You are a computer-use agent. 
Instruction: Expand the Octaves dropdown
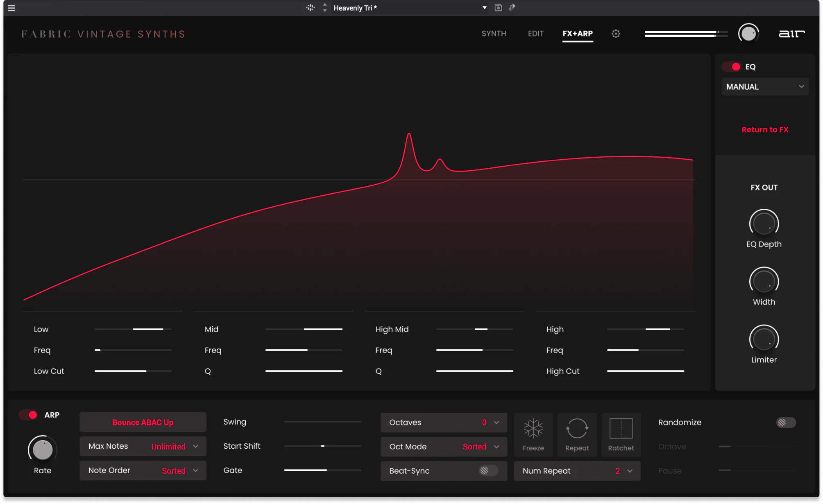444,423
